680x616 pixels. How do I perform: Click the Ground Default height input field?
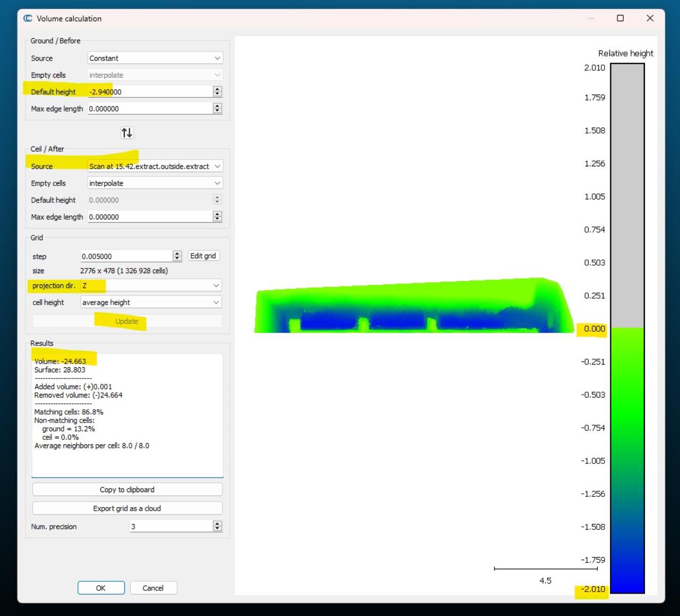pyautogui.click(x=149, y=92)
